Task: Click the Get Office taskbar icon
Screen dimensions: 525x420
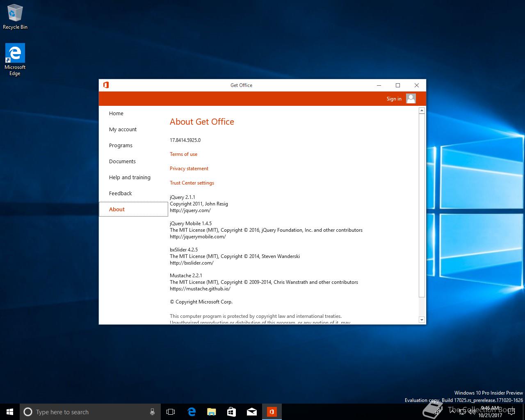Action: pos(272,412)
